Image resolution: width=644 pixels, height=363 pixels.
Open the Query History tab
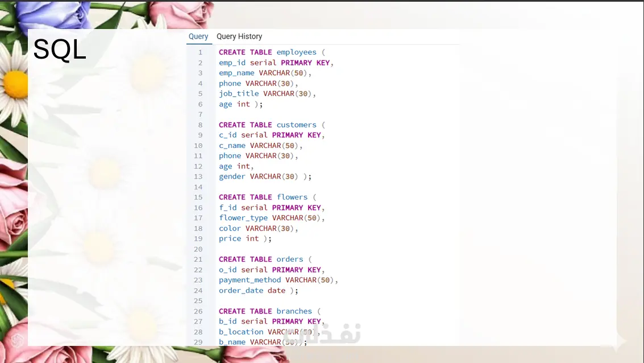pyautogui.click(x=239, y=36)
